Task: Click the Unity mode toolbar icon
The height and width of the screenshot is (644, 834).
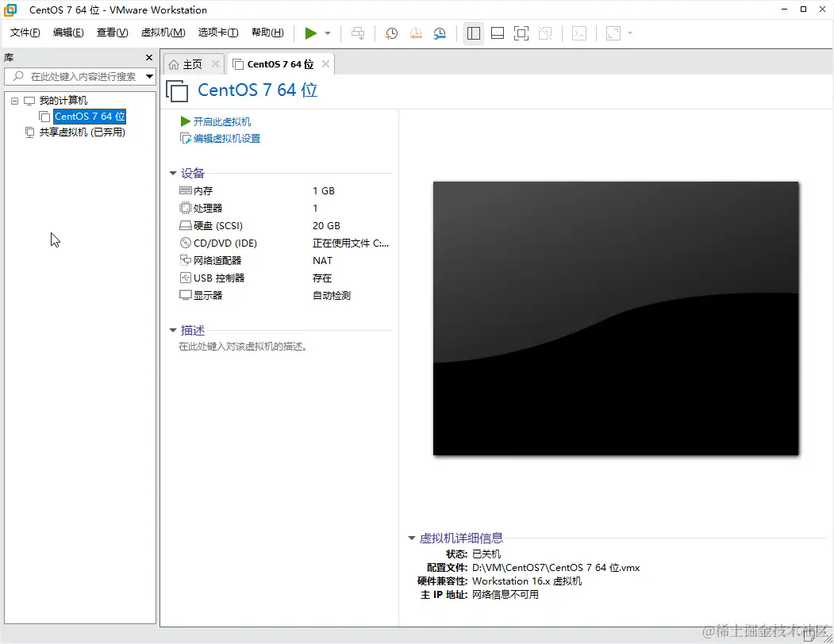Action: point(545,33)
